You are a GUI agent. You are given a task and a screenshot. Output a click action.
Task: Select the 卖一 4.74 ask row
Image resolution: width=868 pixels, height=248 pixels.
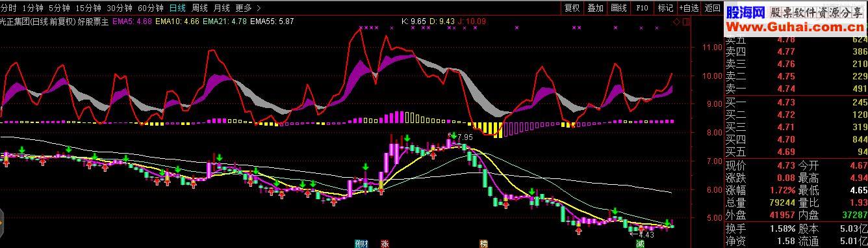pos(797,89)
